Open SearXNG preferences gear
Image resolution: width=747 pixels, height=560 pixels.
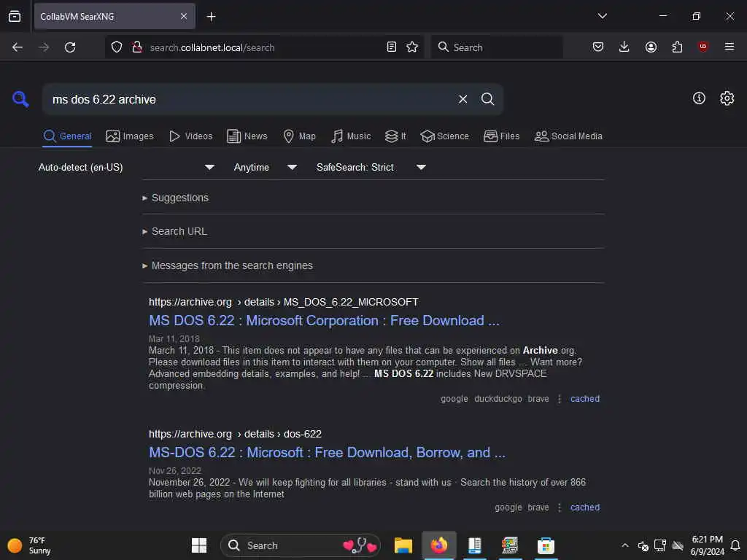coord(727,98)
